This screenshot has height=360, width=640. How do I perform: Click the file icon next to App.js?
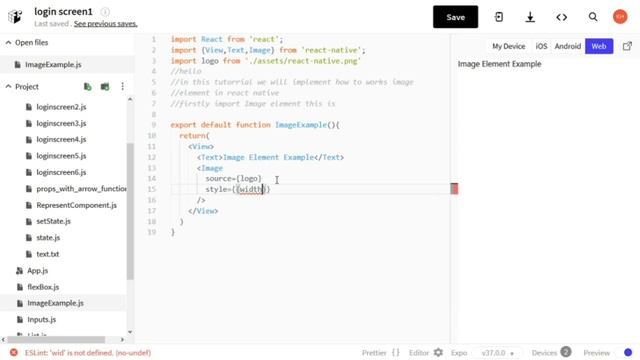click(x=19, y=271)
